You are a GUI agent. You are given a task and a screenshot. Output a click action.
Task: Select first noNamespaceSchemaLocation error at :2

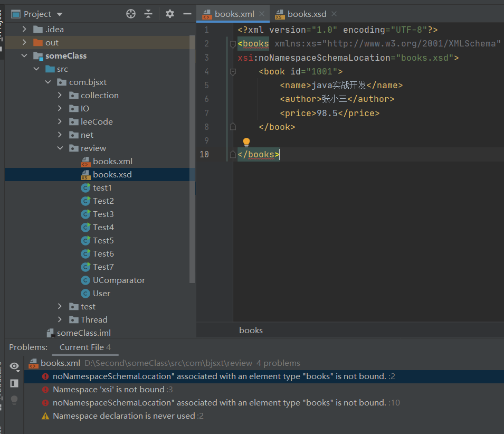coord(264,376)
